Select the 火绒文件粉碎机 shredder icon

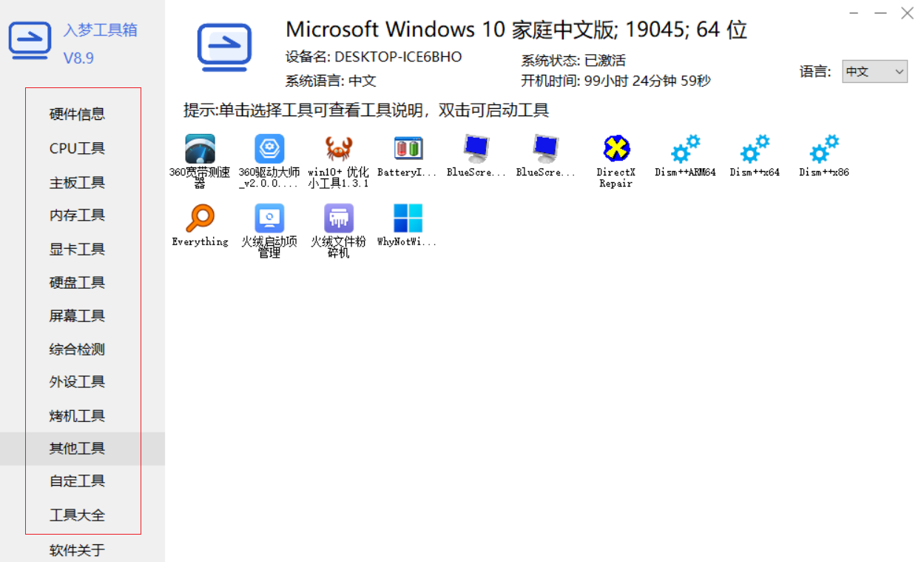click(x=338, y=218)
